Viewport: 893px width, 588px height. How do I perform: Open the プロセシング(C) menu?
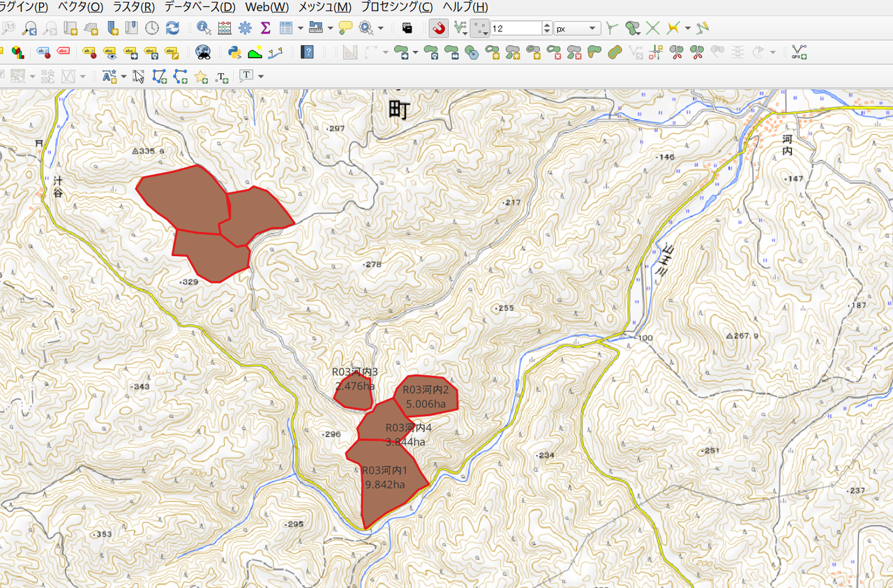397,7
